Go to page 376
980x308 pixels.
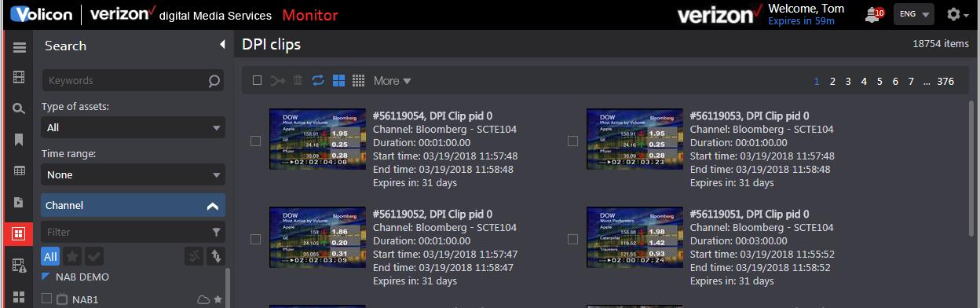pos(945,81)
